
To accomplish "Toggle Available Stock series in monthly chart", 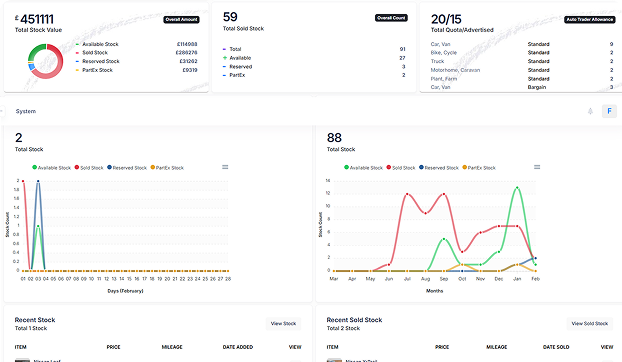I will point(363,168).
